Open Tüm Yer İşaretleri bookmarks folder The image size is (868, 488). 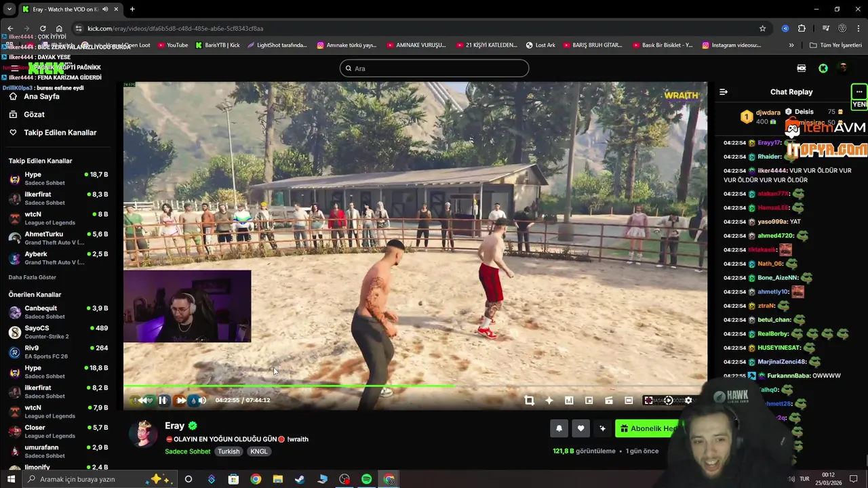[835, 45]
